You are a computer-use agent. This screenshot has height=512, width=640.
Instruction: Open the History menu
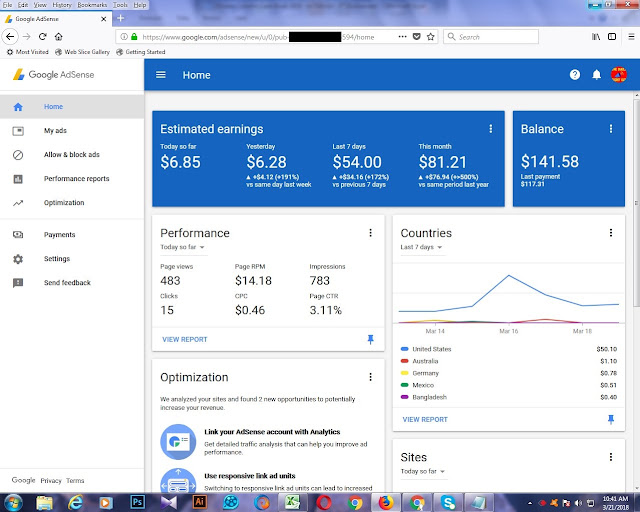pyautogui.click(x=62, y=5)
